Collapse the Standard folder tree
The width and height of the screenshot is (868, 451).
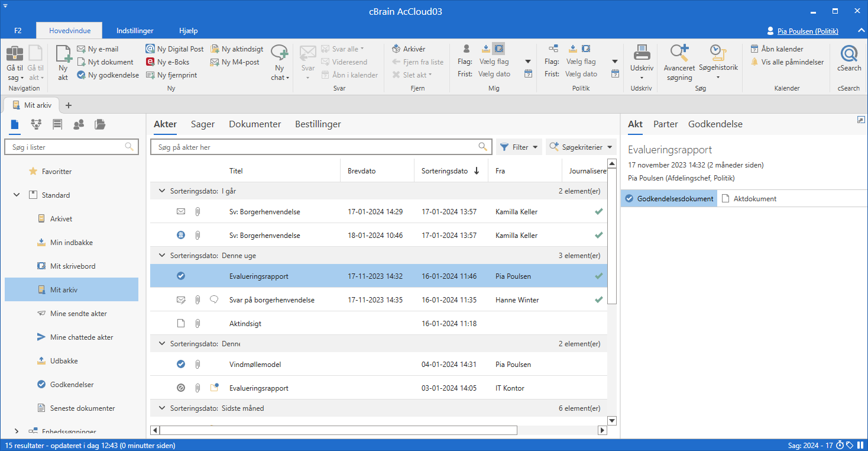pyautogui.click(x=17, y=195)
